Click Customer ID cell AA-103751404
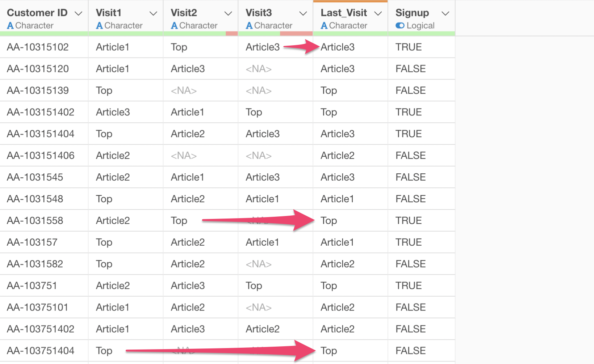The image size is (594, 364). point(41,351)
